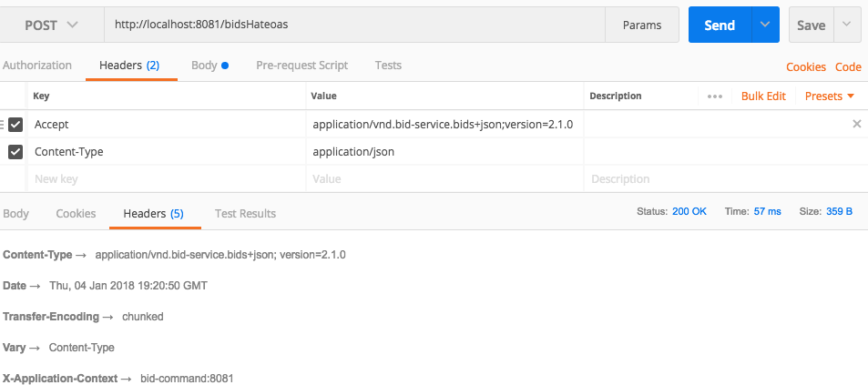Open the Bulk Edit link
Image resolution: width=868 pixels, height=385 pixels.
[763, 96]
